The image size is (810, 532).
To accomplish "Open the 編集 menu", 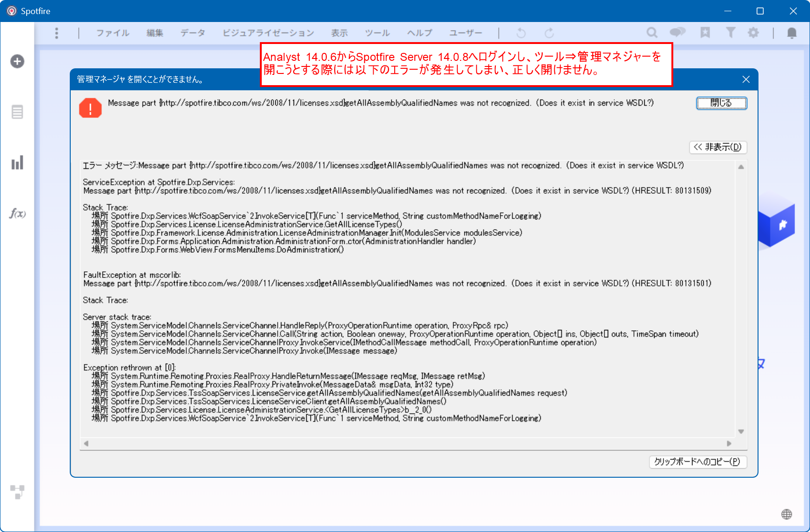I will click(155, 33).
